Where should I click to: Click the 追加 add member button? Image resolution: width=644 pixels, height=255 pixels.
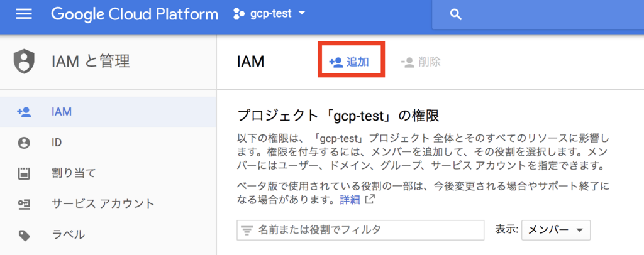349,62
